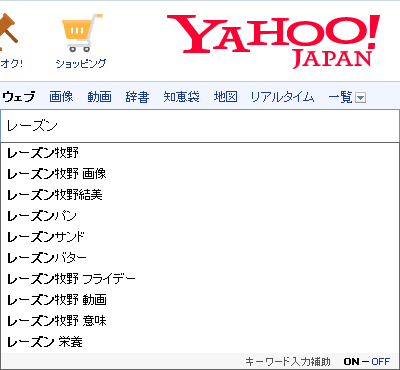Switch to the リアルタイム search tab
Screen dimensions: 400x370
point(282,97)
